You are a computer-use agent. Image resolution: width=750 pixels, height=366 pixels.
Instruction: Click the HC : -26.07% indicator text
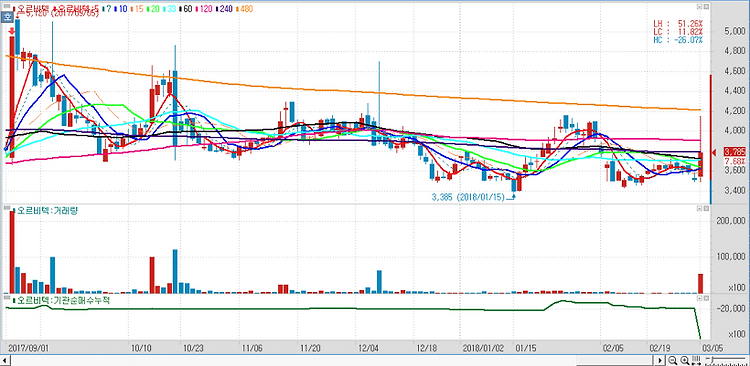(x=678, y=40)
